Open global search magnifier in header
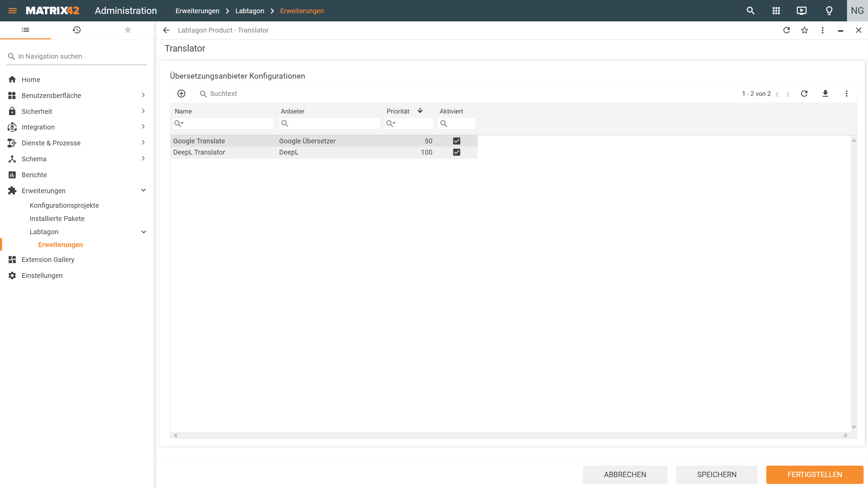This screenshot has width=868, height=488. click(751, 11)
